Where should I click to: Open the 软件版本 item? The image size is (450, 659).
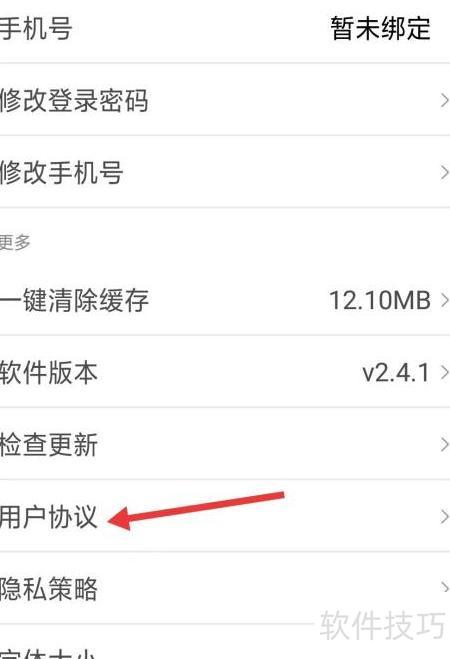225,372
